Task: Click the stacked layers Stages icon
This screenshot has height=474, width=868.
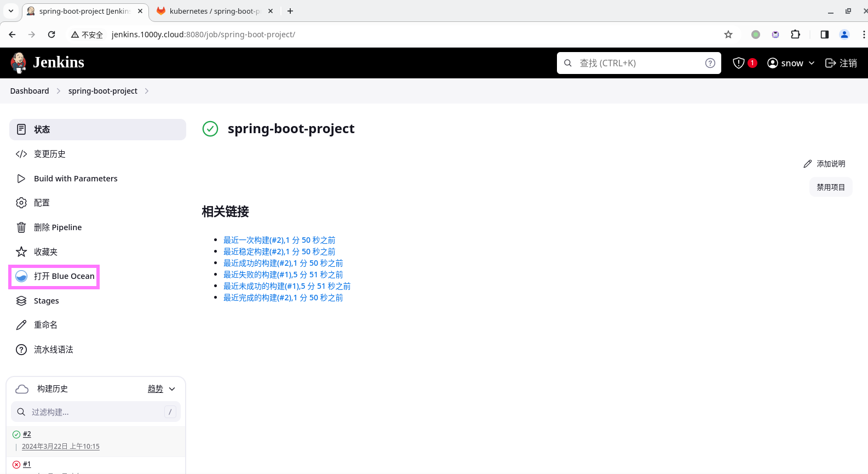Action: pyautogui.click(x=21, y=301)
